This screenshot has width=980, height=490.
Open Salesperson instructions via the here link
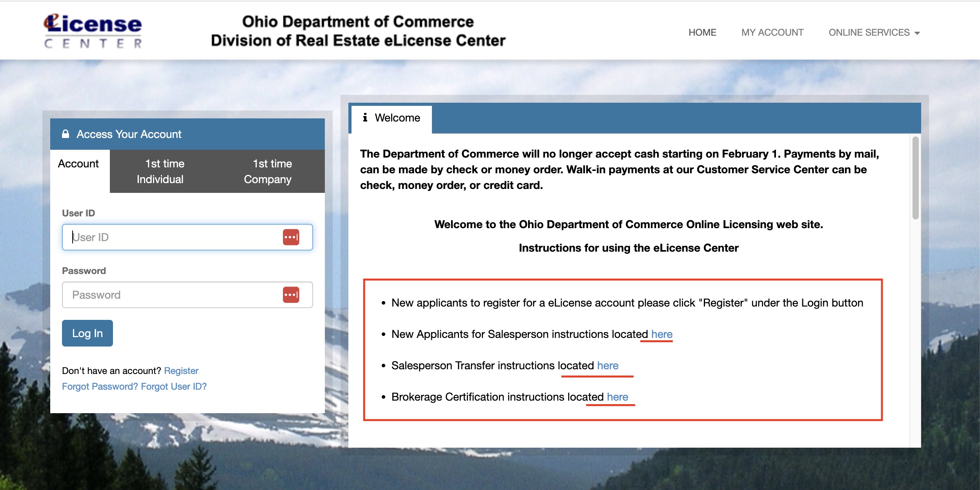pyautogui.click(x=662, y=334)
